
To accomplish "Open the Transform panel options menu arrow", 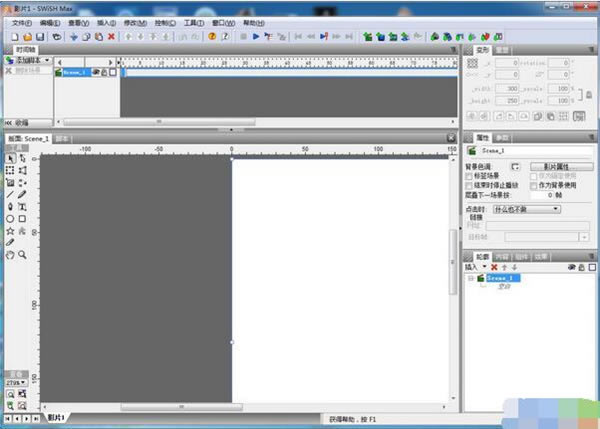I will [591, 50].
